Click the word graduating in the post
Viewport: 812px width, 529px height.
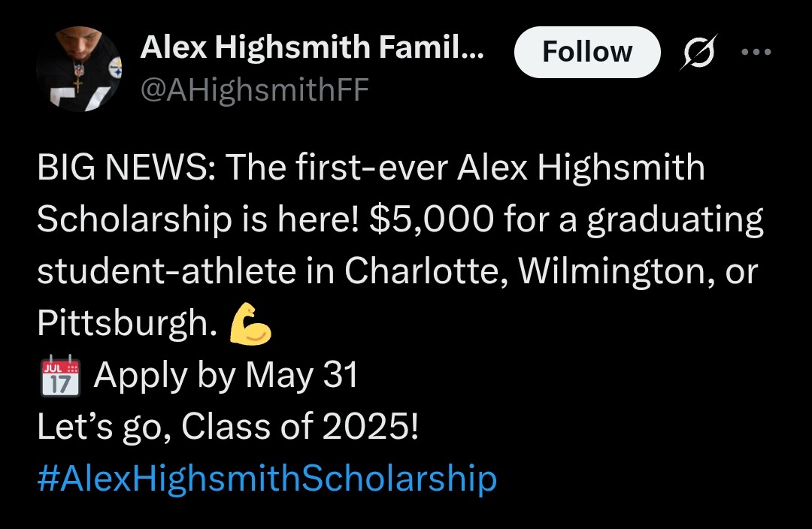674,221
